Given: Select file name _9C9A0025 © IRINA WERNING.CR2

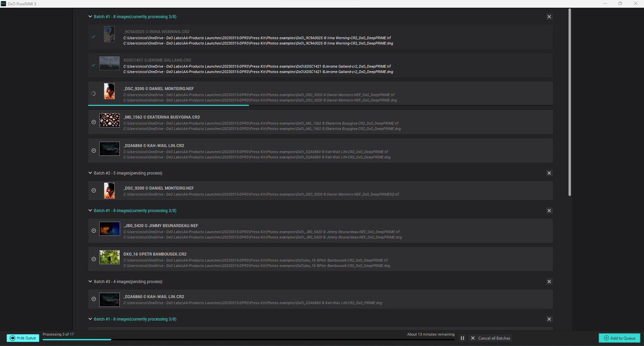Looking at the screenshot, I should tap(156, 32).
